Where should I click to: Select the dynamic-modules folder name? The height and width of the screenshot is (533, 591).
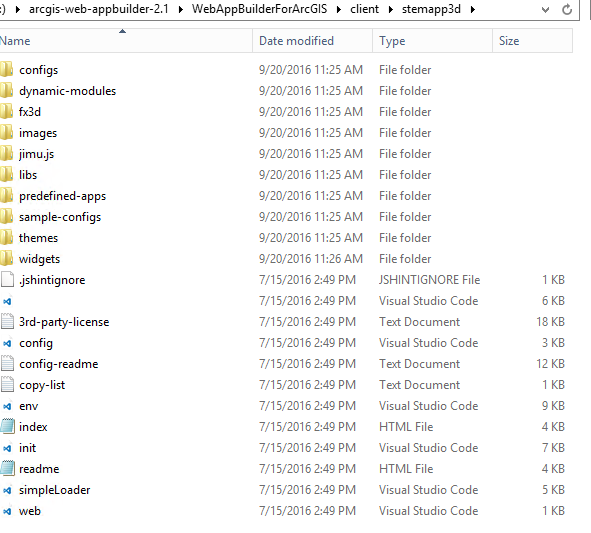(67, 91)
